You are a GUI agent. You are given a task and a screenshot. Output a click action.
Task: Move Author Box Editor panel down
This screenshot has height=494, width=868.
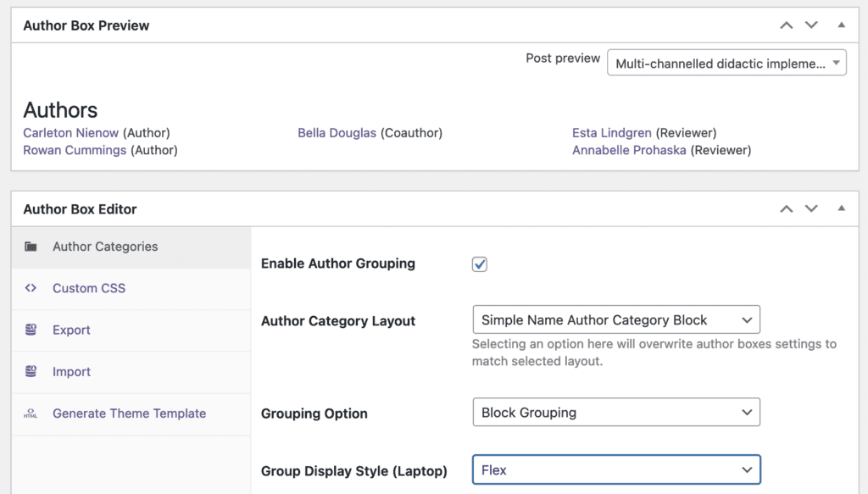click(x=811, y=208)
